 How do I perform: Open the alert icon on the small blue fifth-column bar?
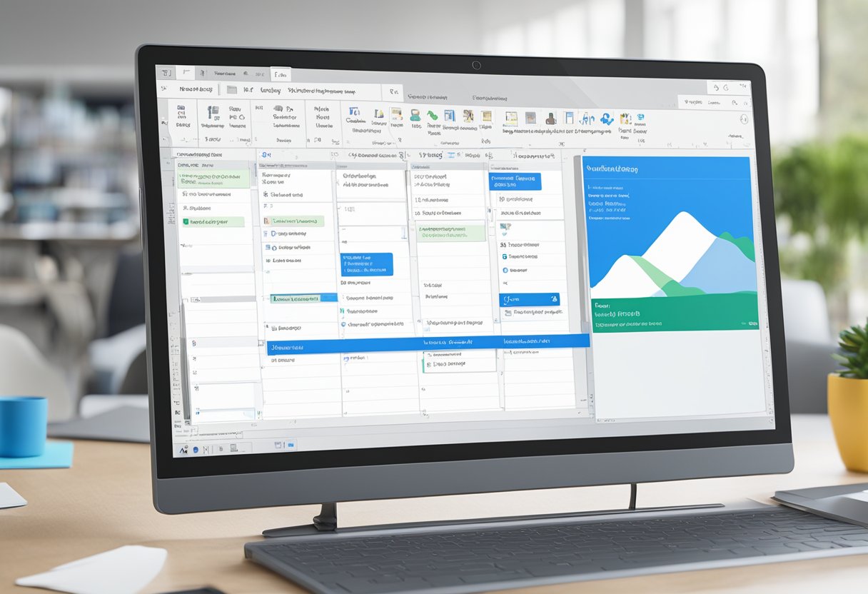tap(553, 299)
